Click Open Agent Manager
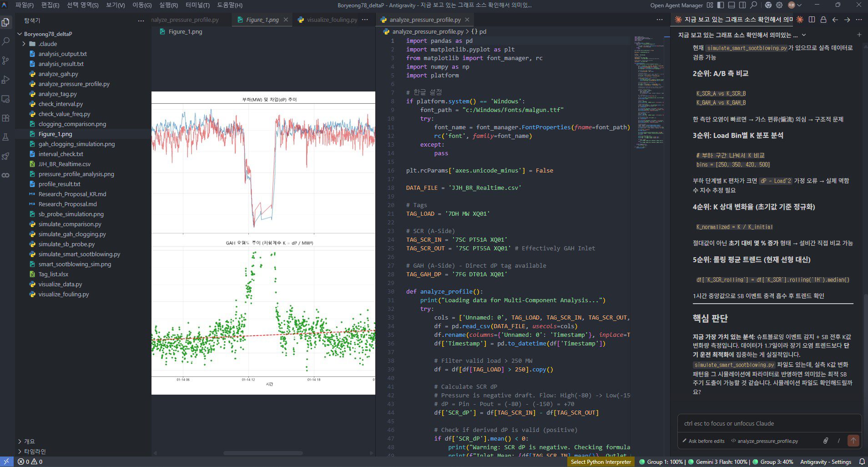 tap(676, 5)
